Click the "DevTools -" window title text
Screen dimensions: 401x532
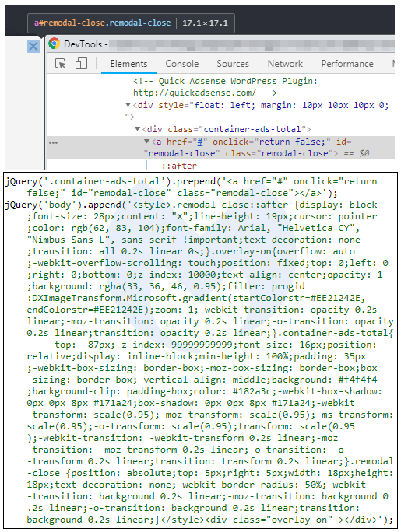[86, 44]
